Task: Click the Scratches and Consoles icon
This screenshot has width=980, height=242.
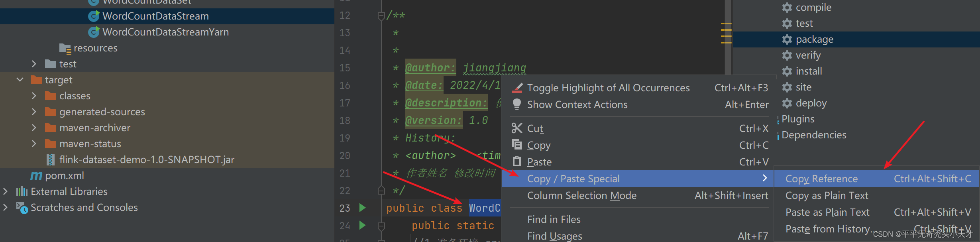Action: tap(22, 208)
